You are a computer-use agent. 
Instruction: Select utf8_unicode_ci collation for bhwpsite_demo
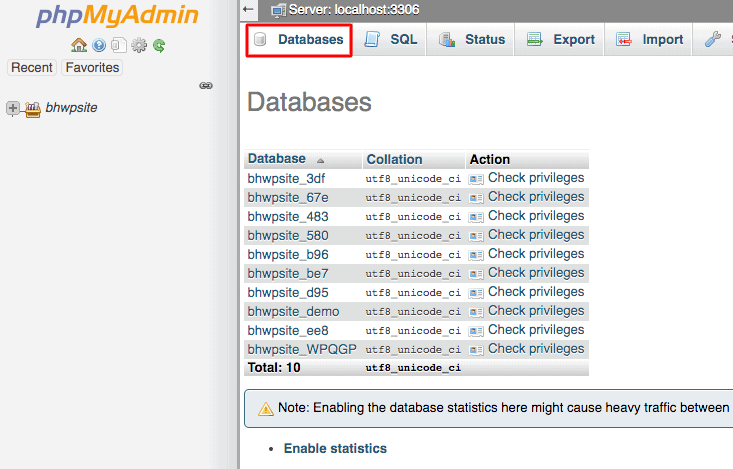(413, 312)
